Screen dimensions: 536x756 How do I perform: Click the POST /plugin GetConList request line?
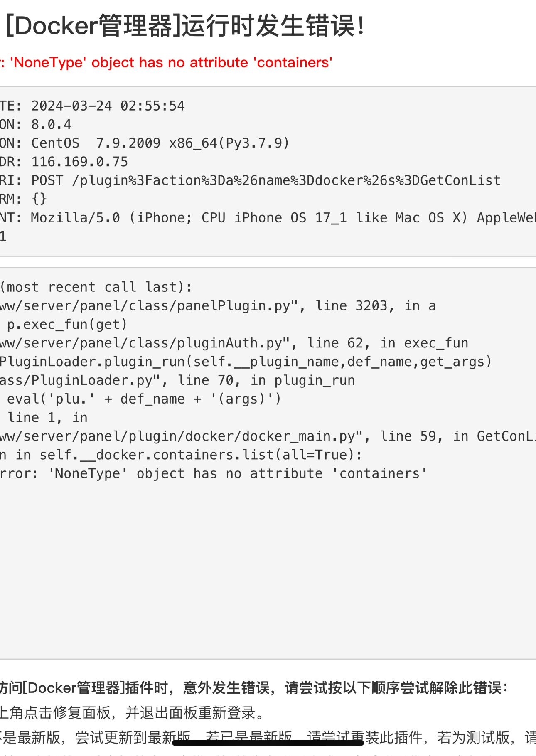point(250,181)
